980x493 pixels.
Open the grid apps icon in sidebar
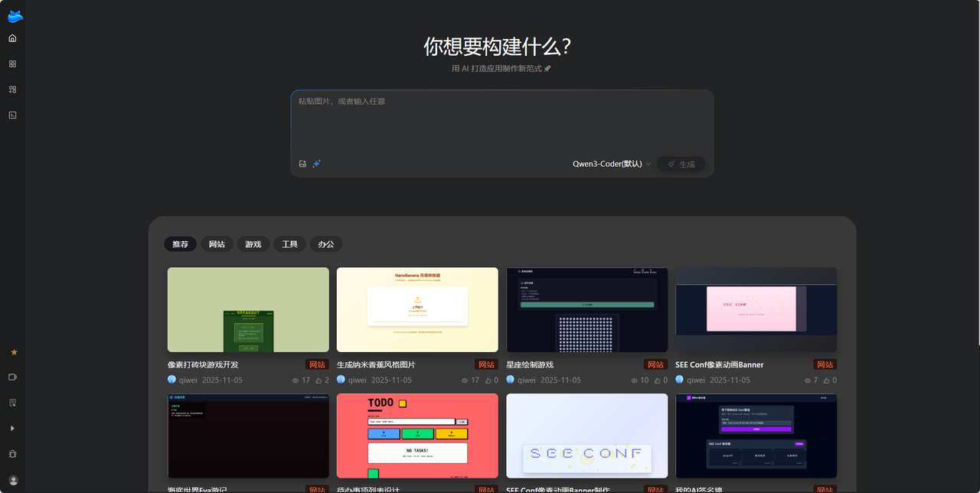pos(12,64)
